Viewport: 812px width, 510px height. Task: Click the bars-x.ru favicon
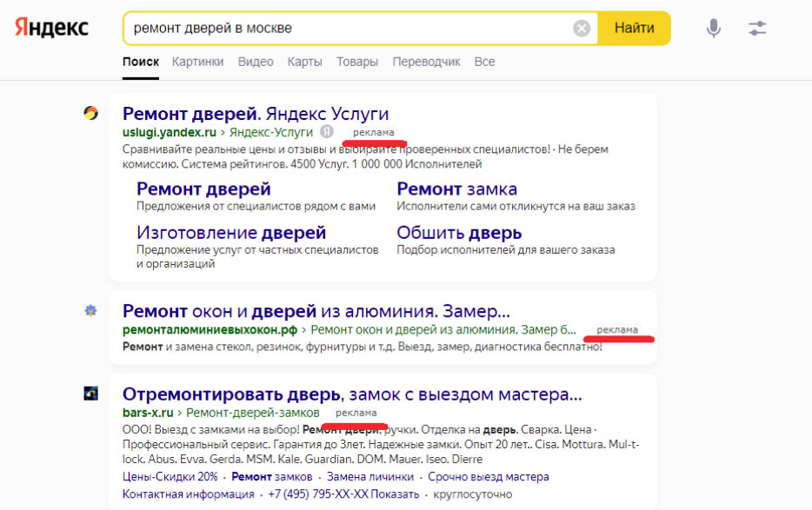pos(90,394)
